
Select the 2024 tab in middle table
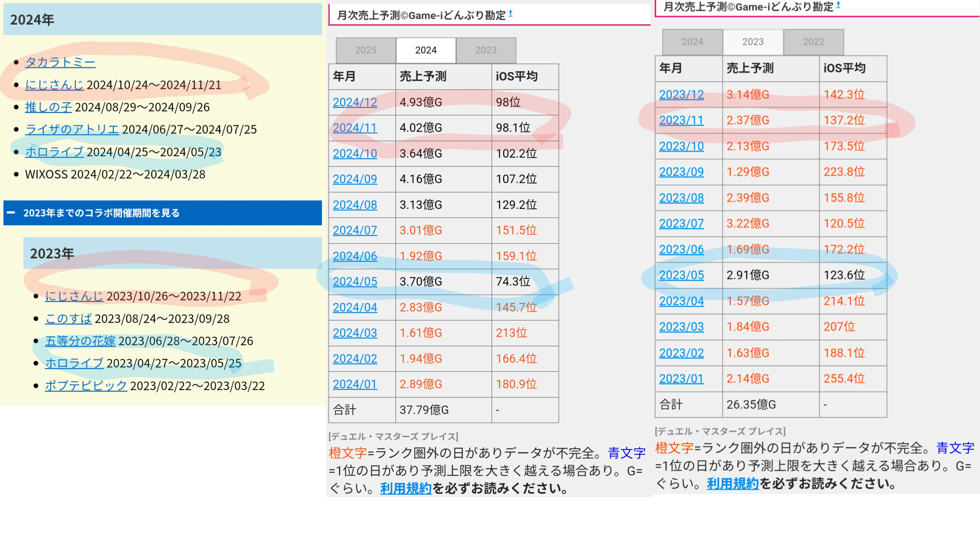(426, 50)
